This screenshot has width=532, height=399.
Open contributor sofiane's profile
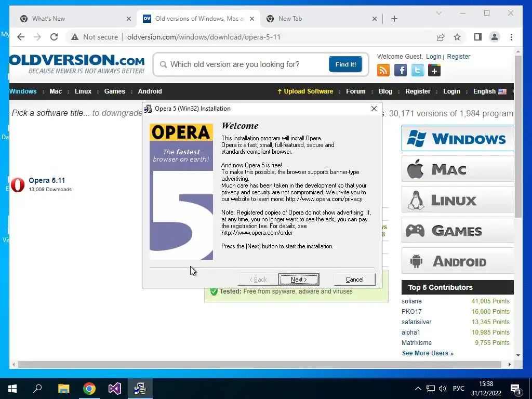411,301
